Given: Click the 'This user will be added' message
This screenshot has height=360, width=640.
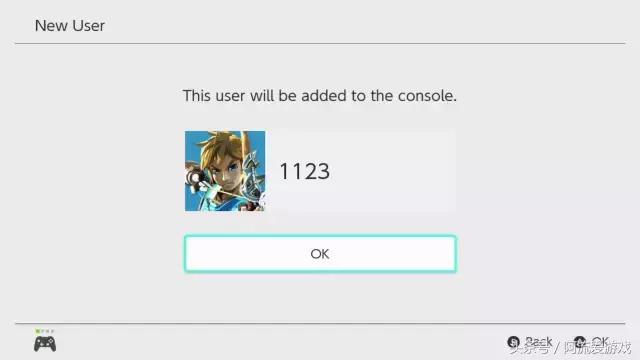Looking at the screenshot, I should [320, 96].
